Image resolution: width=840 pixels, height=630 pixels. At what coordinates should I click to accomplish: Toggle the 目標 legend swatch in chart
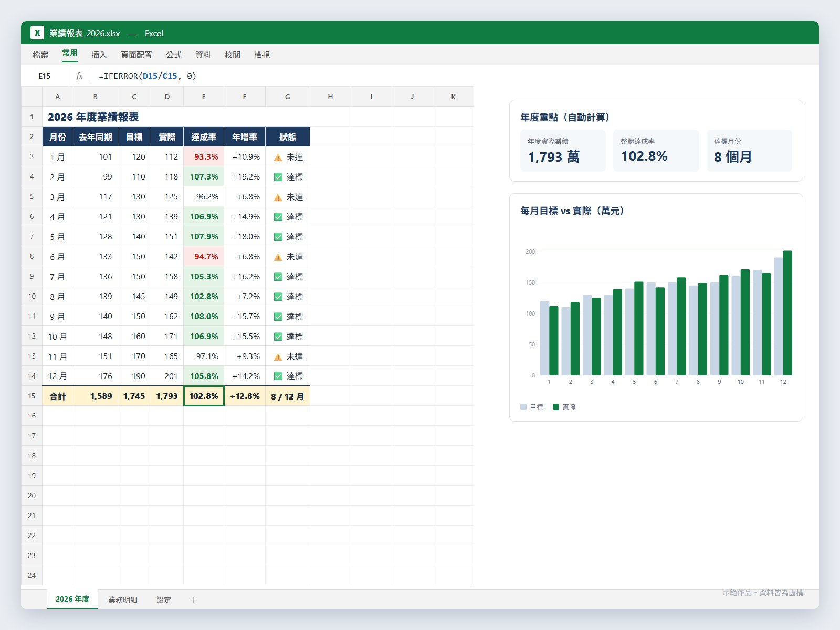[523, 407]
